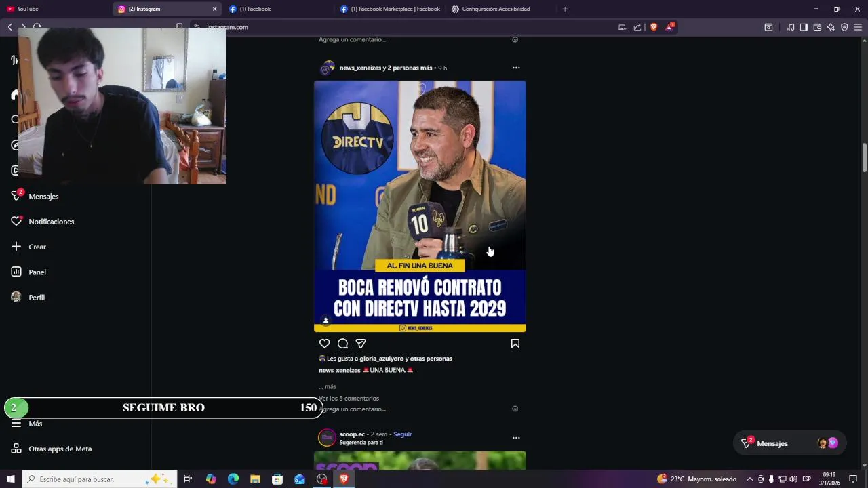868x488 pixels.
Task: Open Microsoft Store taskbar icon
Action: [x=277, y=479]
